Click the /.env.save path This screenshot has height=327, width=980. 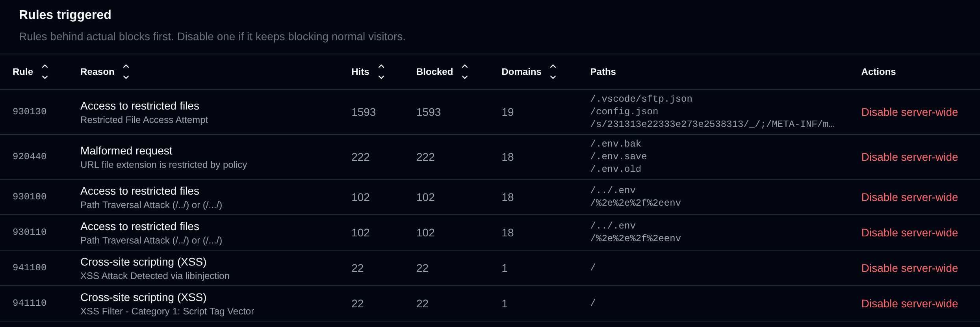coord(618,156)
